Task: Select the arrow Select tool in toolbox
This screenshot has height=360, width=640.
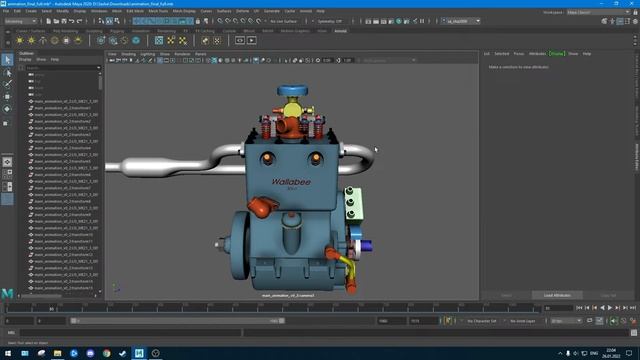Action: 7,60
